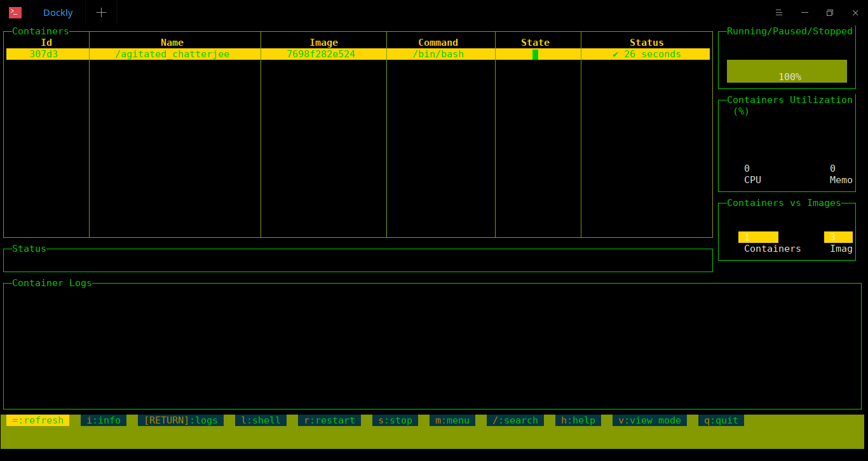Select the i:info command
868x461 pixels.
coord(104,420)
